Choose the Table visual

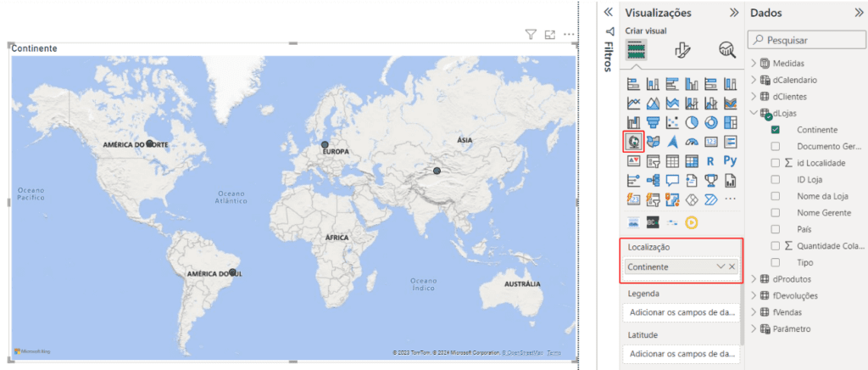pyautogui.click(x=672, y=161)
